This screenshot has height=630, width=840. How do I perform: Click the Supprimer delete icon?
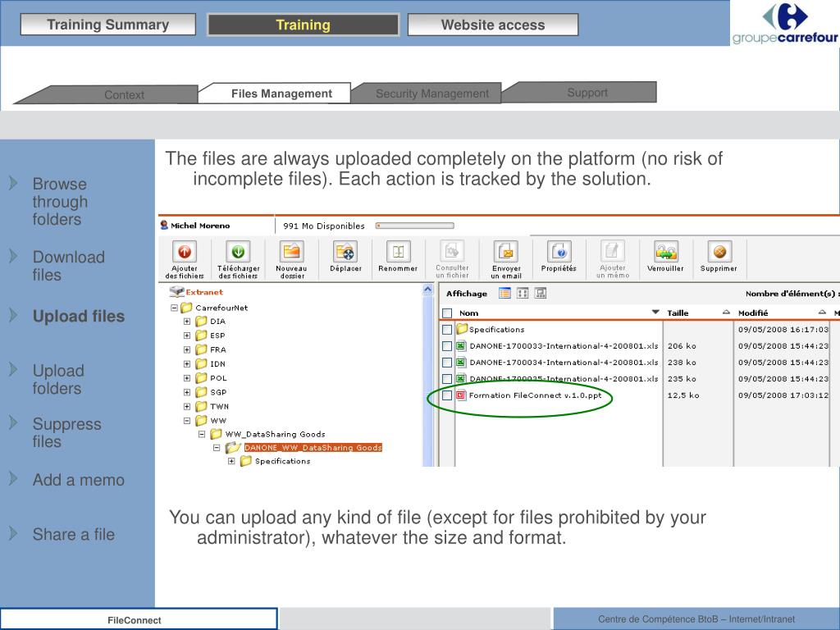719,251
